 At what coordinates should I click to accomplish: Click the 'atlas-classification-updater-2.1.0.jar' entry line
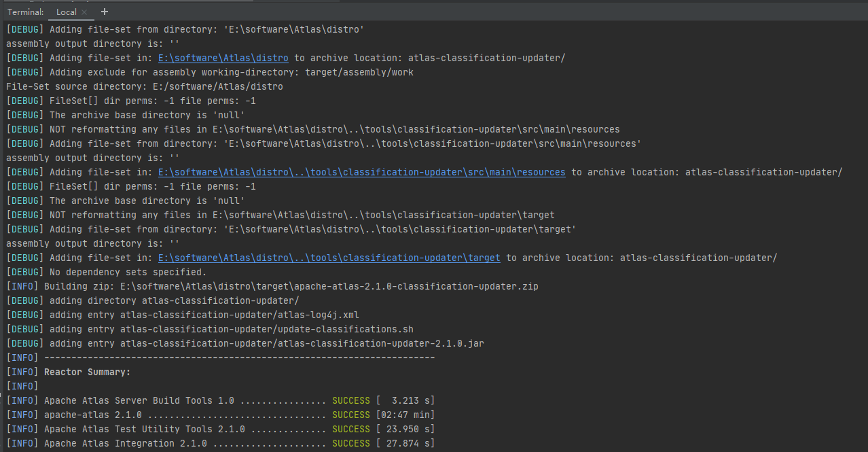(x=245, y=343)
